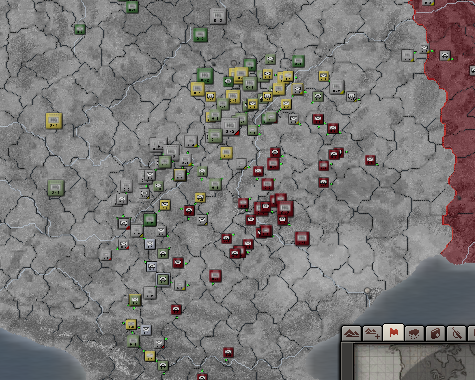
Task: Click the gray unit counter inside the red territory
Action: 445,55
